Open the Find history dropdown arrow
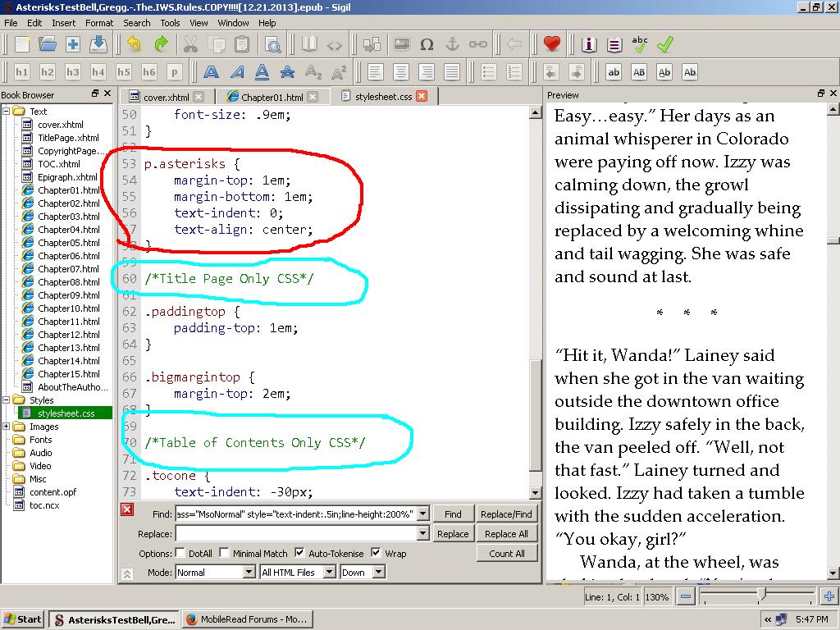The width and height of the screenshot is (840, 630). pyautogui.click(x=422, y=514)
